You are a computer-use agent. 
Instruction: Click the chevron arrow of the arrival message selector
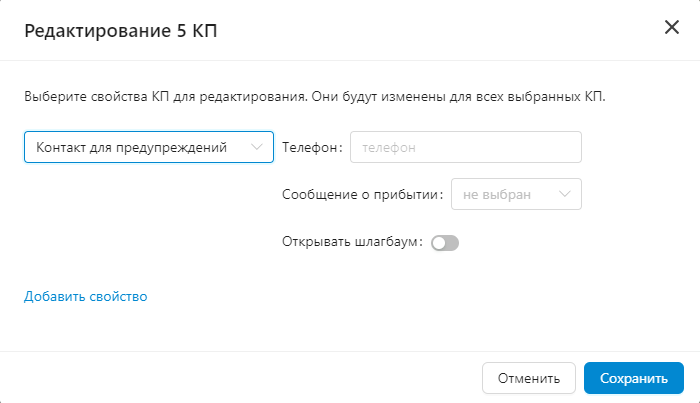[x=565, y=194]
